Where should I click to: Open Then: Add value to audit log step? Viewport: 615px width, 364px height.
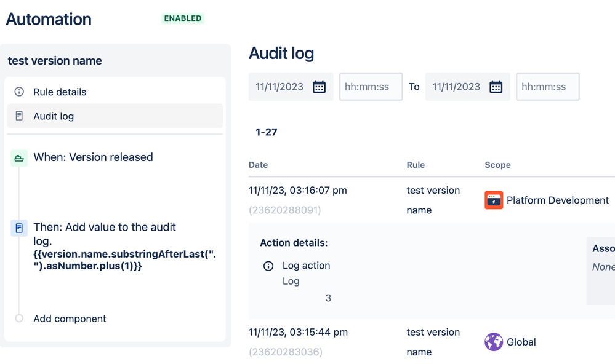105,234
